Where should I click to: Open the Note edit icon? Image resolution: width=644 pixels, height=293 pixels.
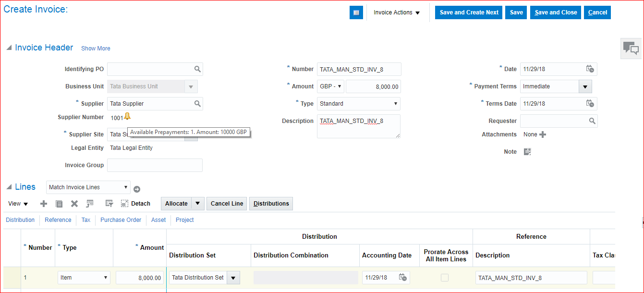click(x=527, y=152)
